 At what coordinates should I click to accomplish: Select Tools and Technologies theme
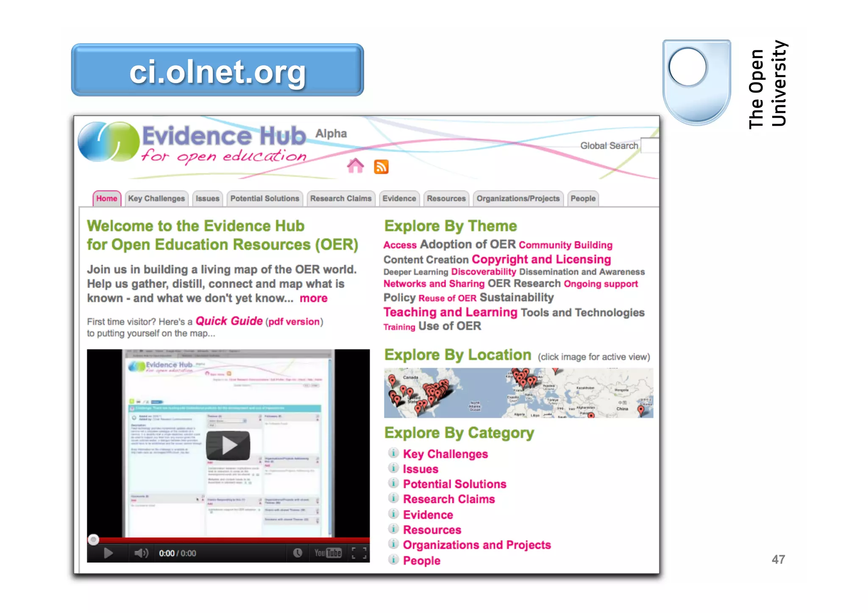[x=583, y=313]
